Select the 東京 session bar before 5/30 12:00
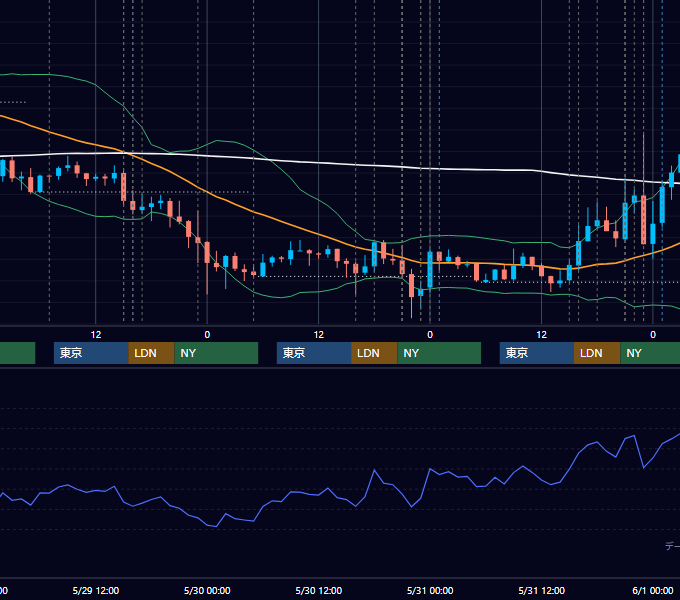 pos(314,353)
